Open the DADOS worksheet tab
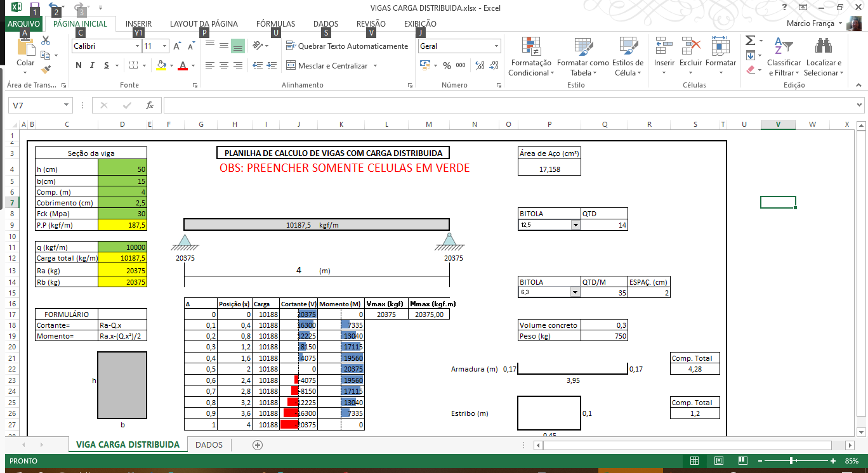The image size is (868, 473). (x=209, y=445)
